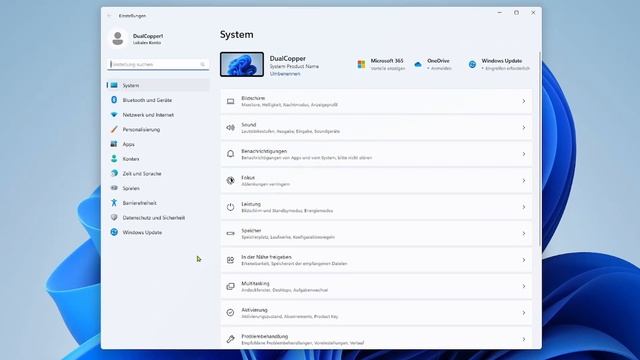
Task: Click the back arrow button
Action: 109,16
